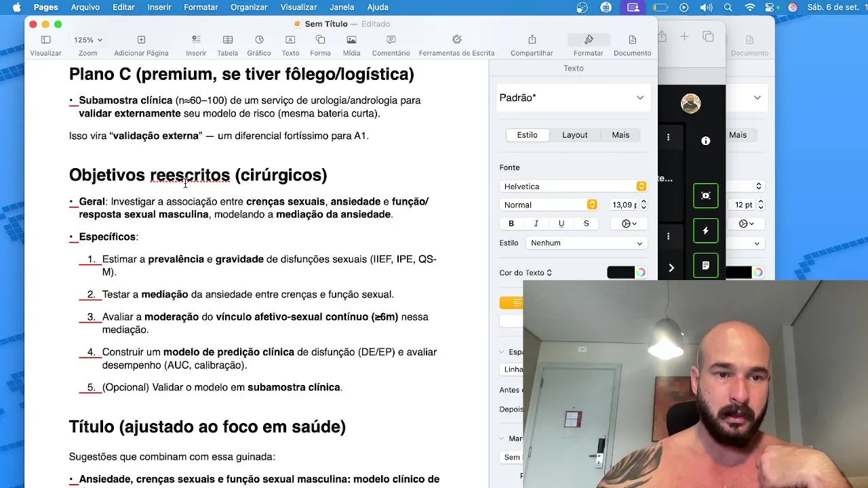
Task: Click the screen record green-bordered icon
Action: click(x=705, y=196)
